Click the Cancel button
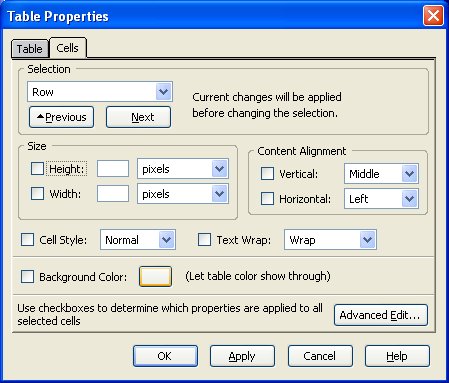Screen dimensions: 449x383 point(320,356)
